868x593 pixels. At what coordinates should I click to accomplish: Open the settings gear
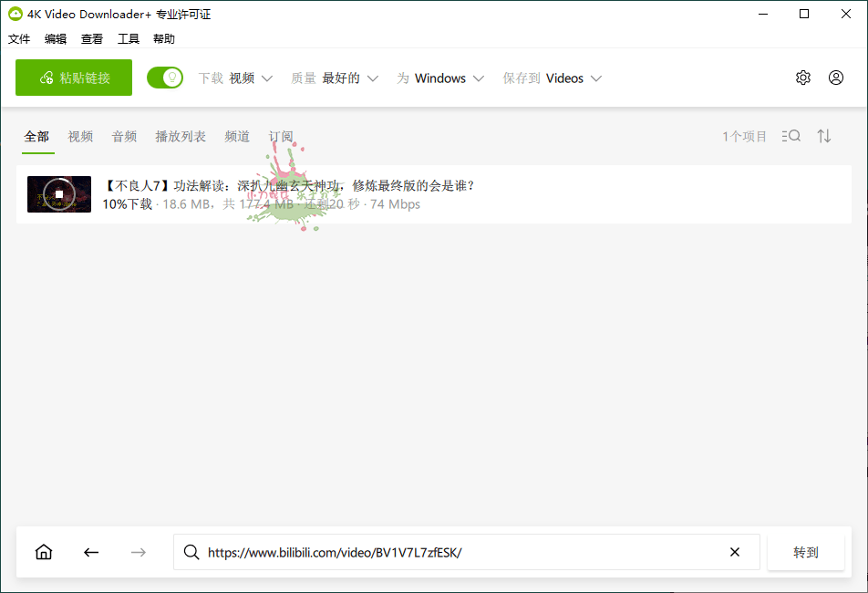click(x=803, y=78)
